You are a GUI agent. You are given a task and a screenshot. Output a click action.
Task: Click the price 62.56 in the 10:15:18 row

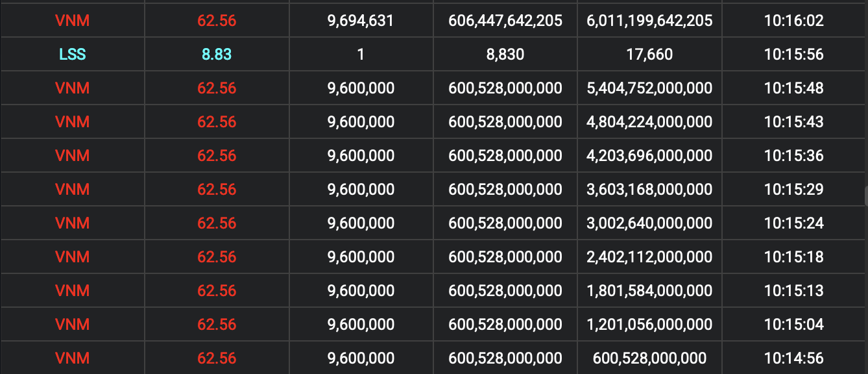pyautogui.click(x=217, y=257)
